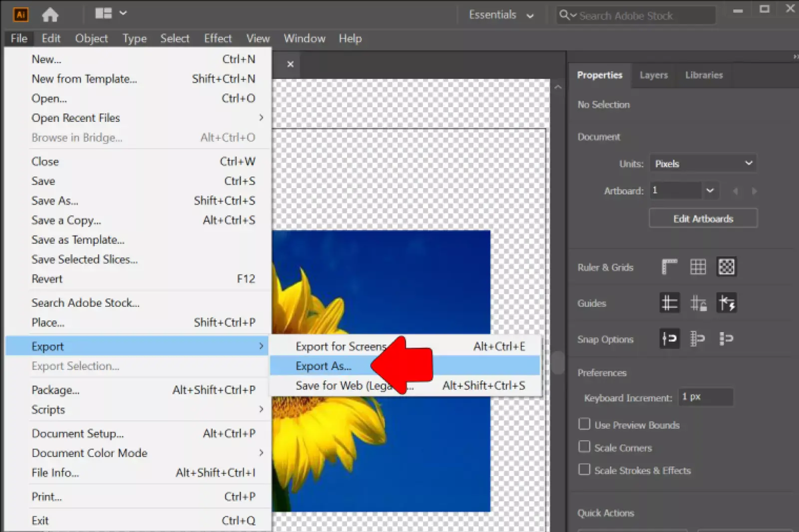
Task: Open the Edit menu
Action: (51, 38)
